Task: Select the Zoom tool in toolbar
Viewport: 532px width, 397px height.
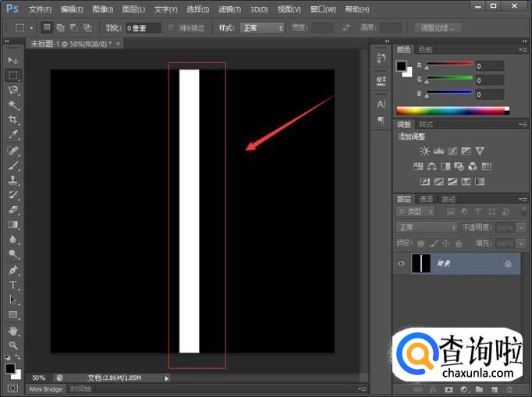Action: pyautogui.click(x=13, y=345)
